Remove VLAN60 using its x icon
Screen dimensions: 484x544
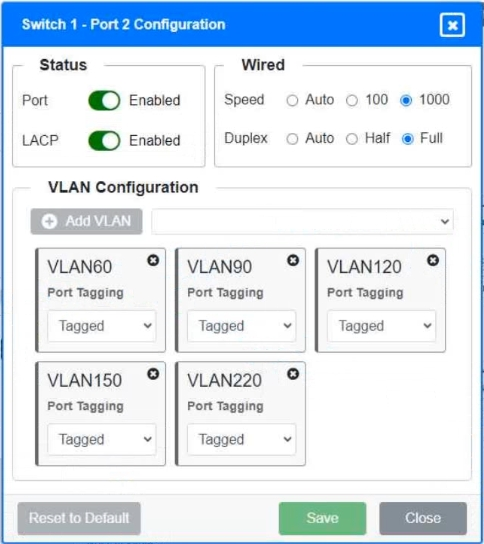(x=153, y=260)
